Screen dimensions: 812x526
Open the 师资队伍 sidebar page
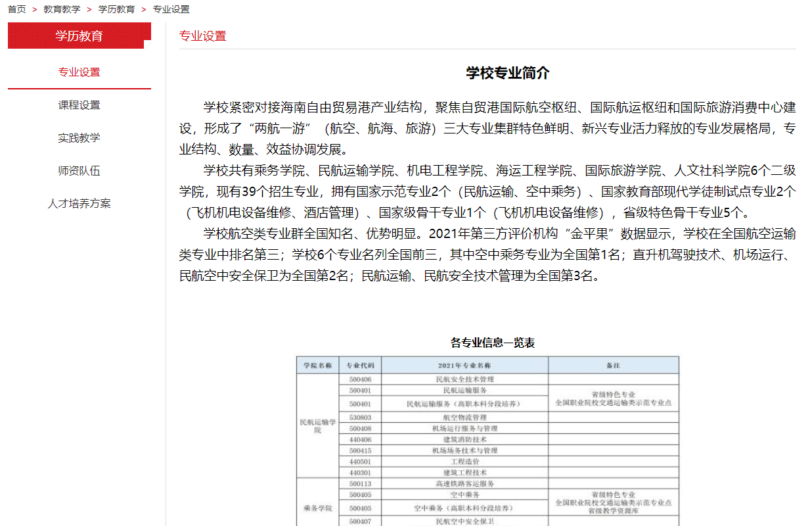tap(79, 171)
